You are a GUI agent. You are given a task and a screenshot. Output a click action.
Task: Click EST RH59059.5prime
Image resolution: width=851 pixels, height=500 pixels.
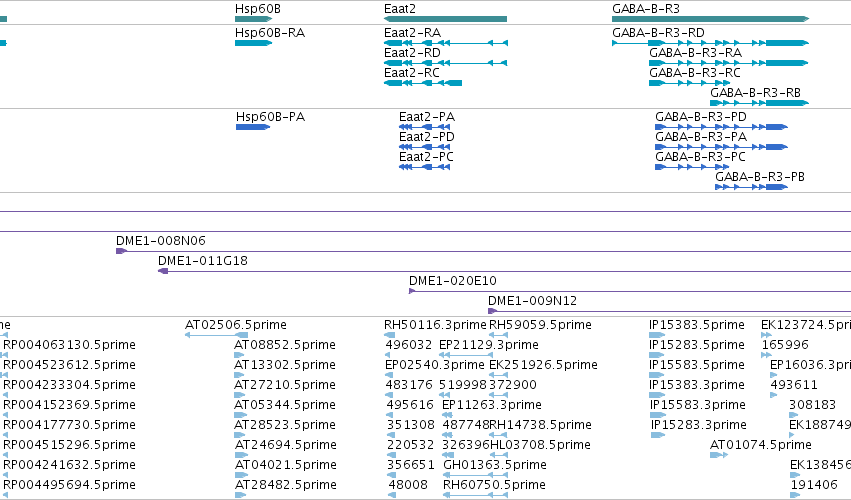tap(541, 325)
